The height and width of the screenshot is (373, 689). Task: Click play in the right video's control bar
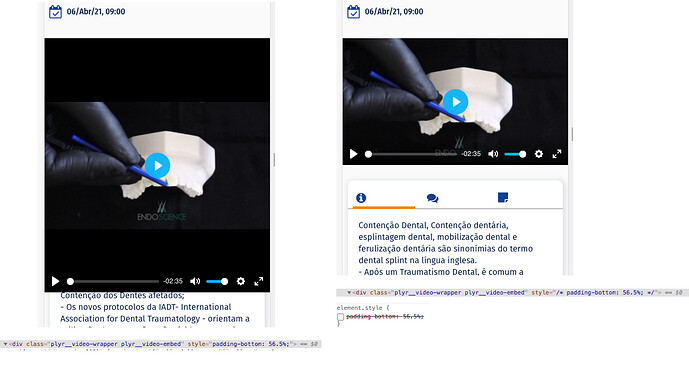[x=353, y=154]
